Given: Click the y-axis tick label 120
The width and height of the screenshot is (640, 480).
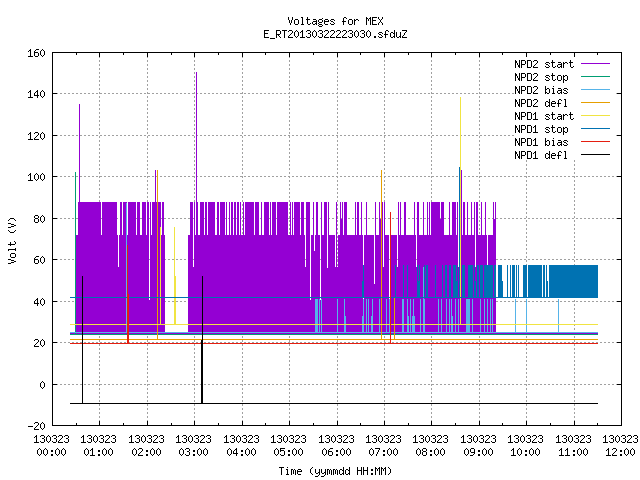Looking at the screenshot, I should pos(36,136).
